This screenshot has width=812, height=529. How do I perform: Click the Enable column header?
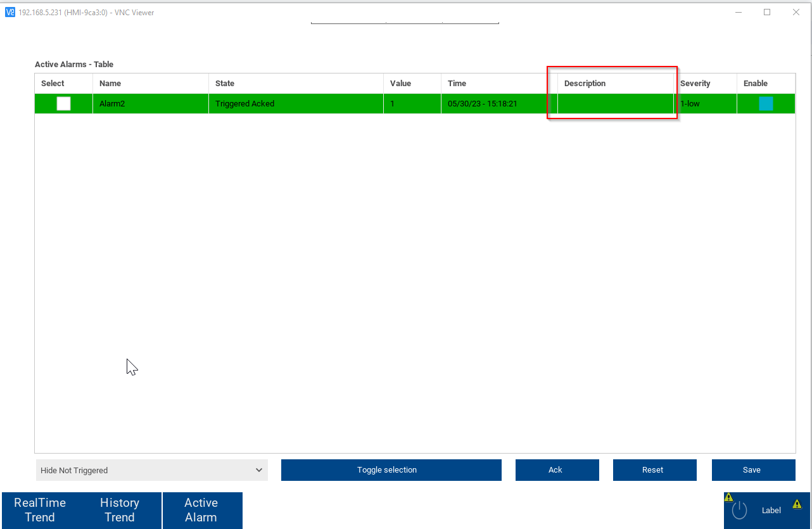(x=766, y=84)
